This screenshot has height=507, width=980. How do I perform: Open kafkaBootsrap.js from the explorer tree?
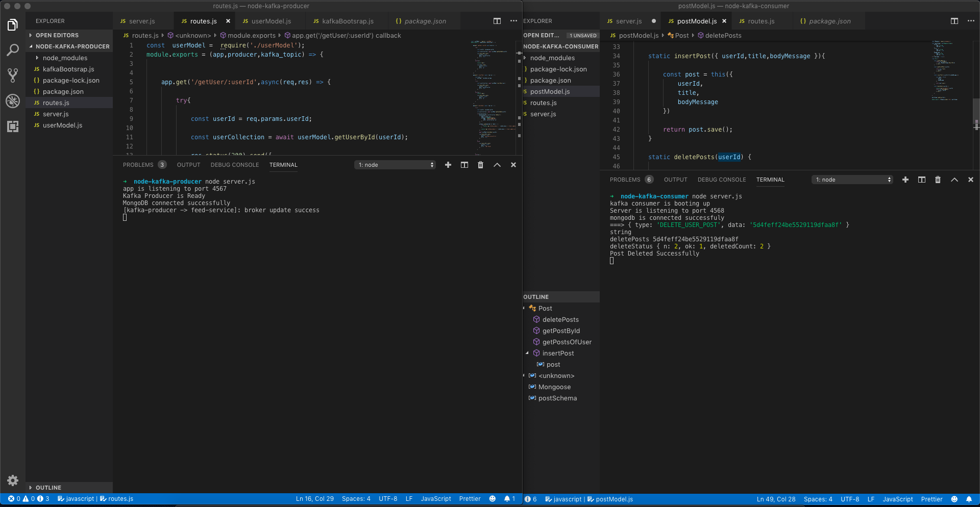[x=68, y=69]
